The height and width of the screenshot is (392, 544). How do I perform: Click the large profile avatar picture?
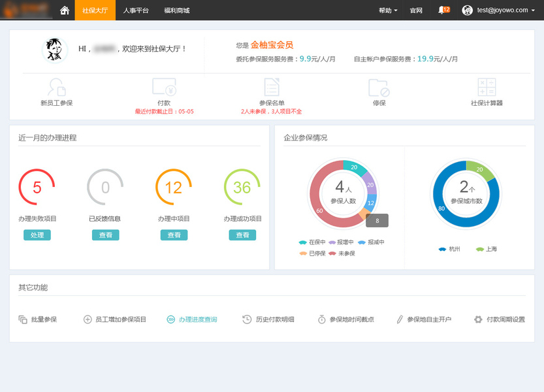[55, 50]
